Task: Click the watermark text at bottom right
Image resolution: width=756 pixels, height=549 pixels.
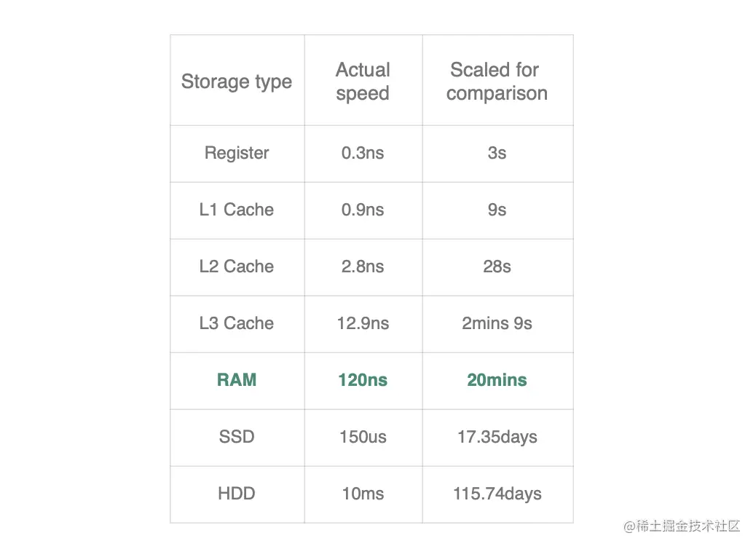Action: pyautogui.click(x=682, y=526)
